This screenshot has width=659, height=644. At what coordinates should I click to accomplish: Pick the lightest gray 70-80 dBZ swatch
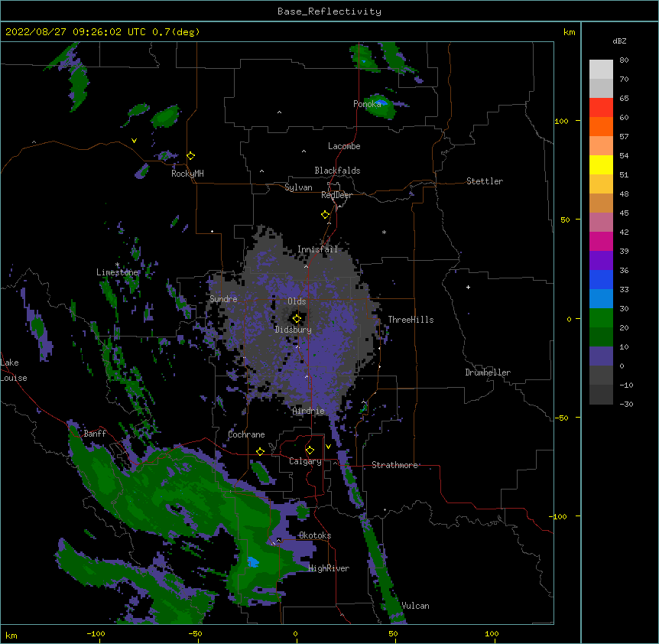coord(601,70)
